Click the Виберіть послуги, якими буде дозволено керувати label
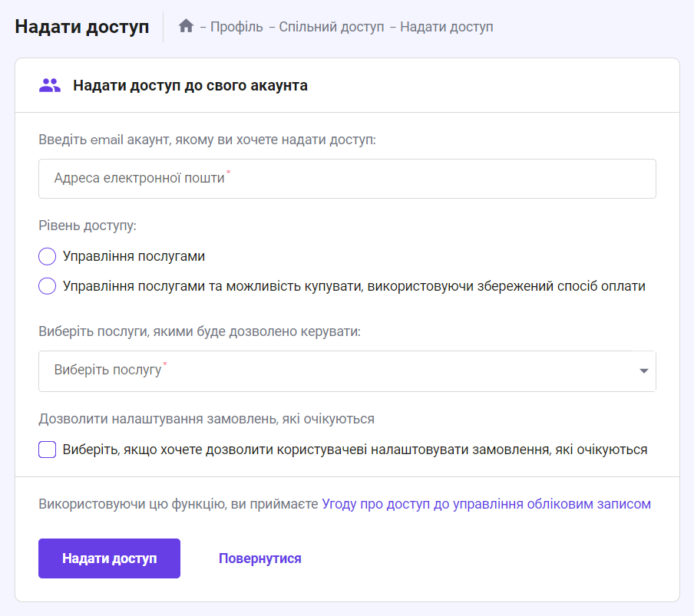The height and width of the screenshot is (616, 694). (200, 331)
